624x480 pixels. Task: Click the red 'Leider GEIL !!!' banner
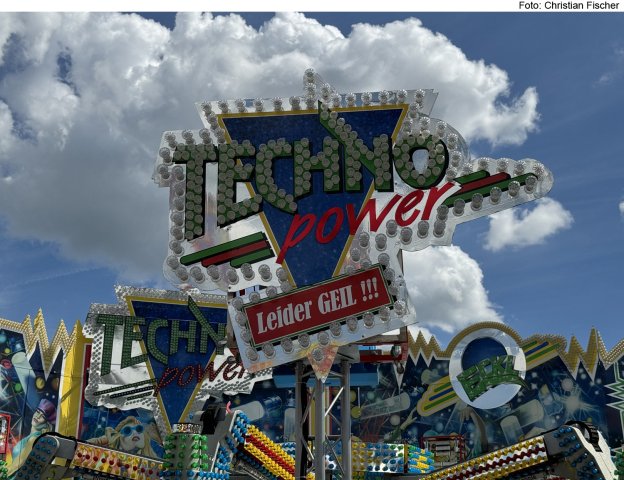tap(318, 304)
